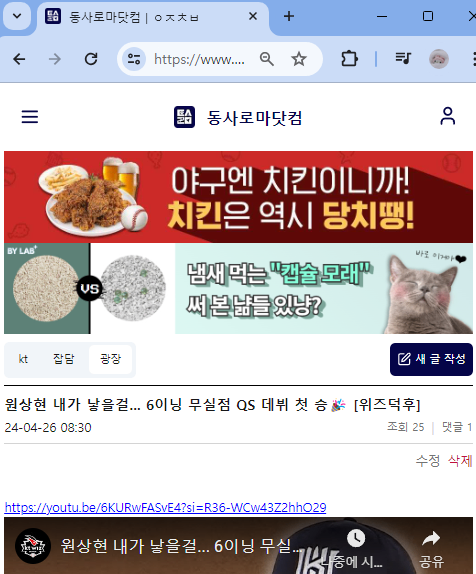This screenshot has height=574, width=476.
Task: Open the extensions puzzle icon
Action: click(349, 59)
